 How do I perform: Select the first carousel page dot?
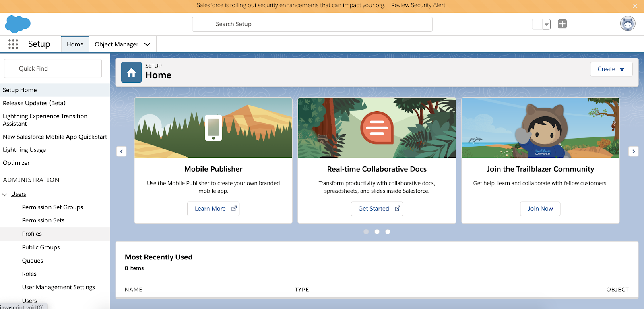click(366, 232)
